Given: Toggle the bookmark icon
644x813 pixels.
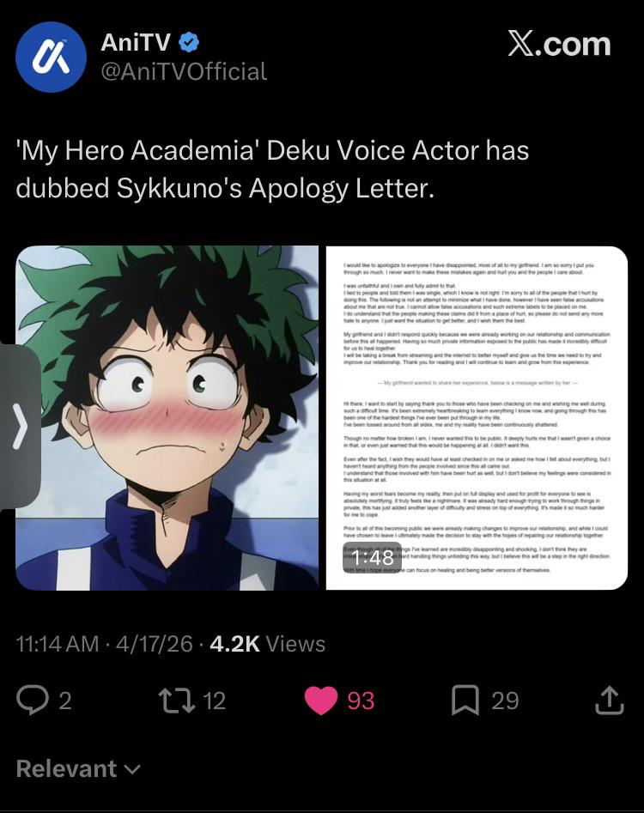Looking at the screenshot, I should click(x=465, y=701).
